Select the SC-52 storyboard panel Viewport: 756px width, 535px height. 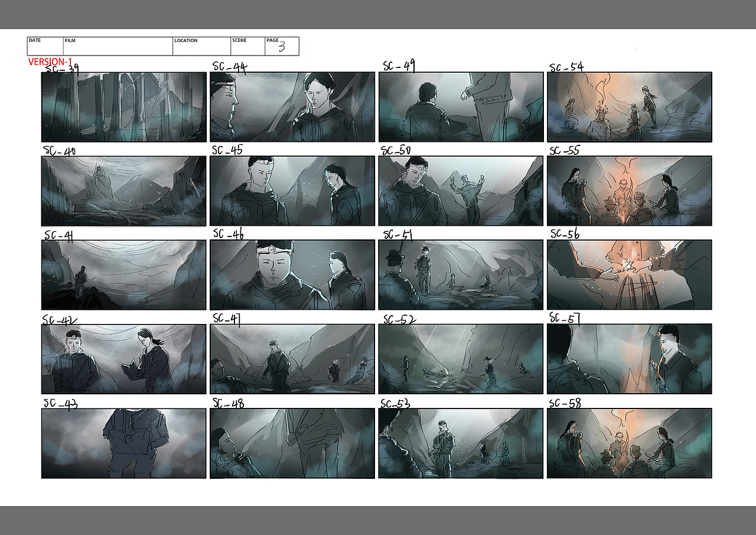click(461, 359)
